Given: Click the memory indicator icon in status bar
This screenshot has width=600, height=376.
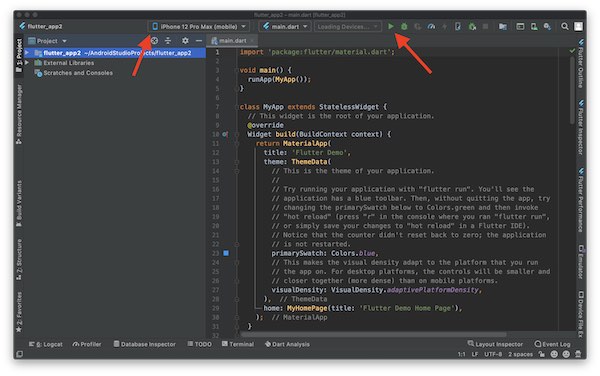Looking at the screenshot, I should click(578, 354).
